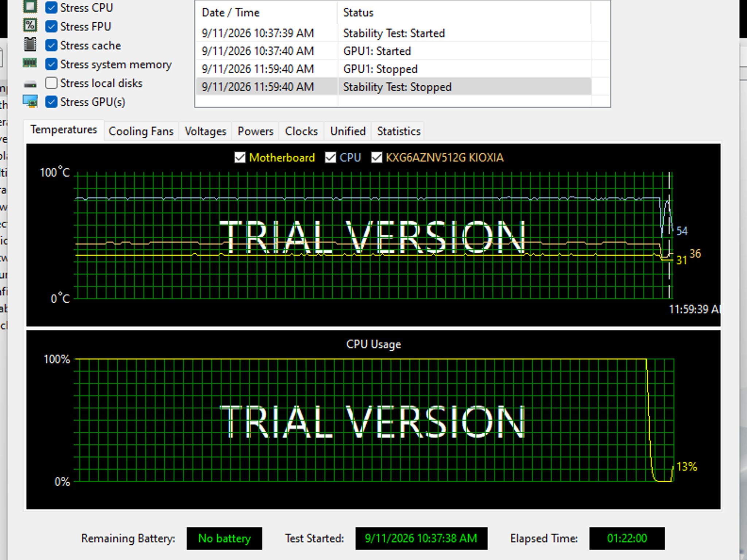
Task: Switch to the Unified tab
Action: pos(348,131)
